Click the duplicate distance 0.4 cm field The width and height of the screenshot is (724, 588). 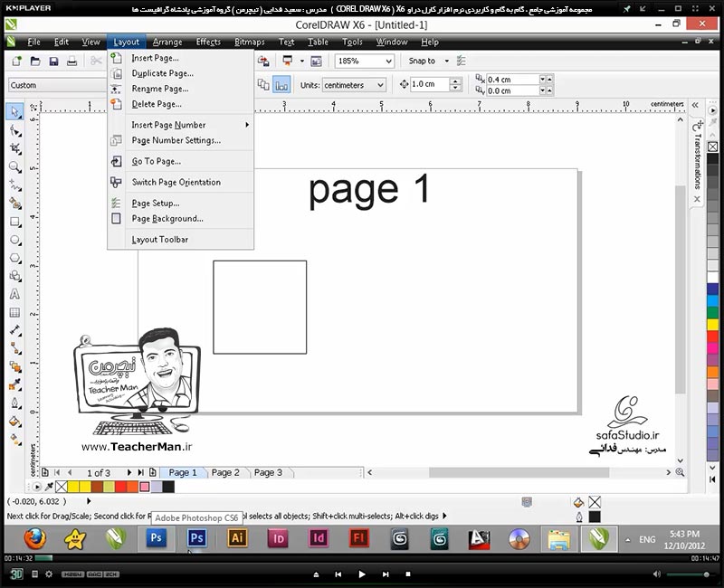coord(512,80)
